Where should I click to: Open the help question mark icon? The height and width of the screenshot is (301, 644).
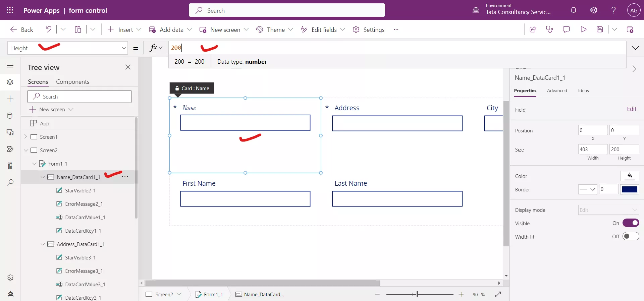point(613,10)
